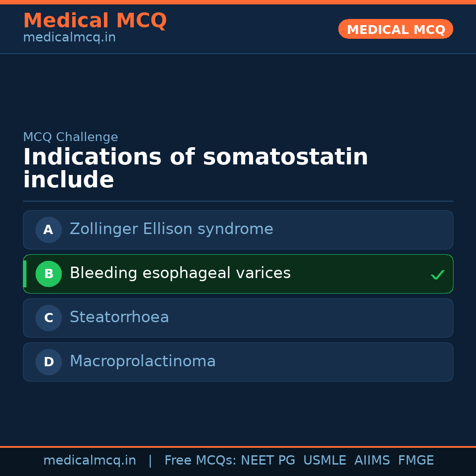
Task: Open the Medical MCQ header title
Action: (x=95, y=21)
